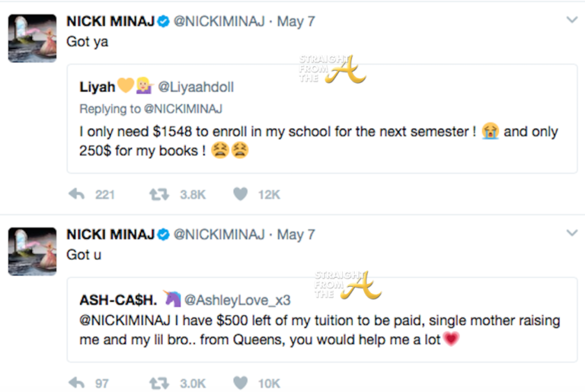This screenshot has width=585, height=392.
Task: Like the "Got ya" tweet
Action: [x=241, y=194]
